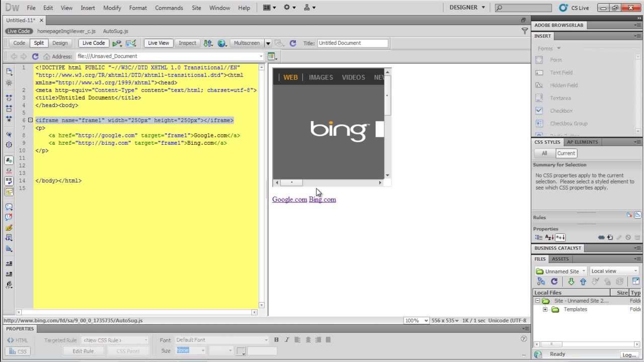Click the Open Documents icon in coding toolbar

click(x=9, y=71)
